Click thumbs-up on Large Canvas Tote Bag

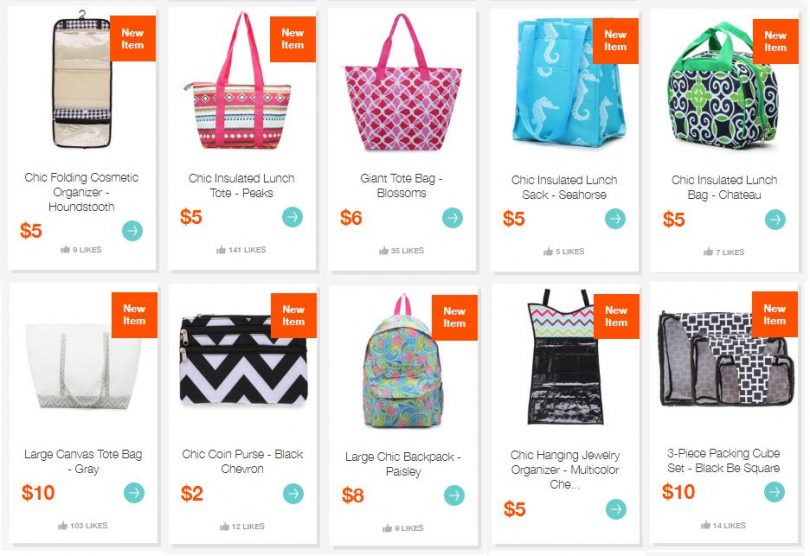pos(63,526)
